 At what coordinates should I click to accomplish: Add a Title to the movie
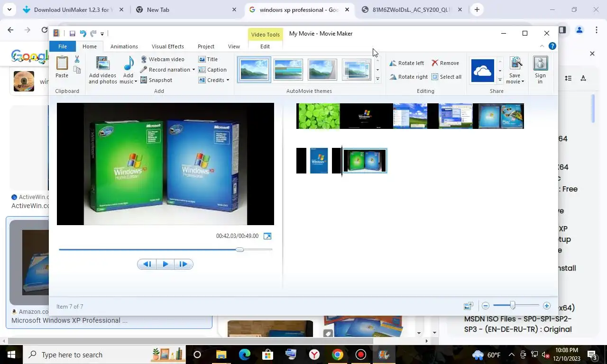tap(208, 59)
